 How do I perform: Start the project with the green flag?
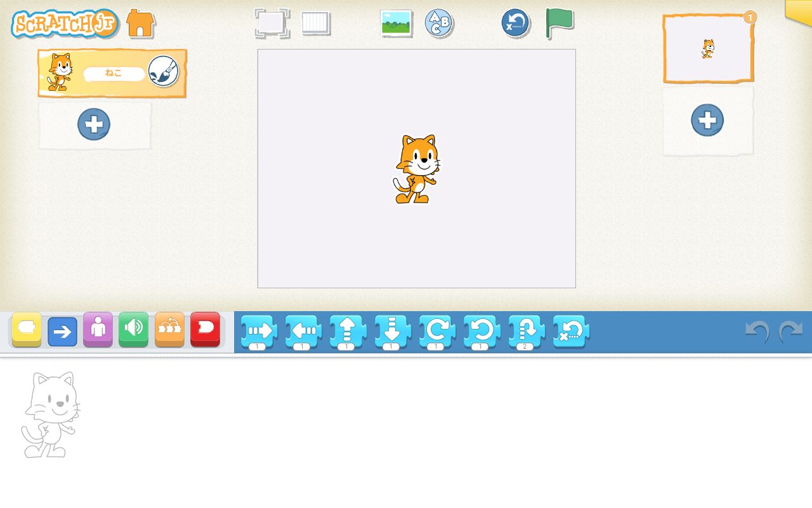tap(559, 23)
